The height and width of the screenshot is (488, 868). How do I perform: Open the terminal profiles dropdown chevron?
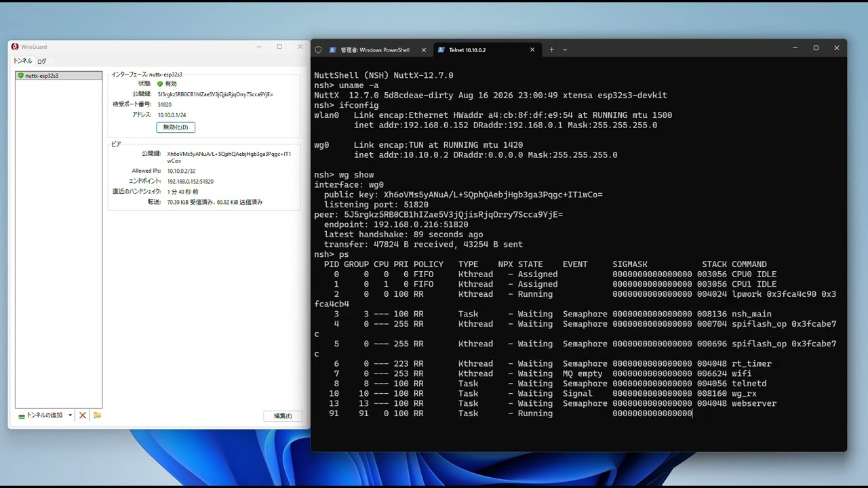pyautogui.click(x=565, y=49)
